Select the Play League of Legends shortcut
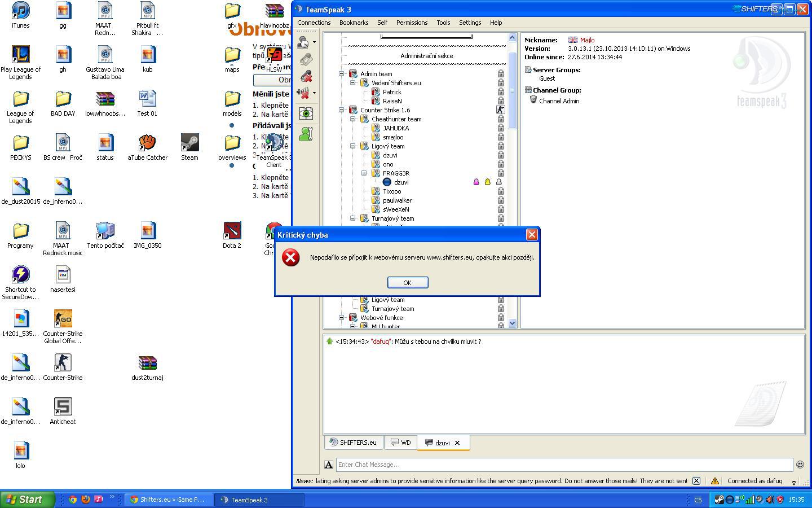The image size is (812, 508). point(21,63)
